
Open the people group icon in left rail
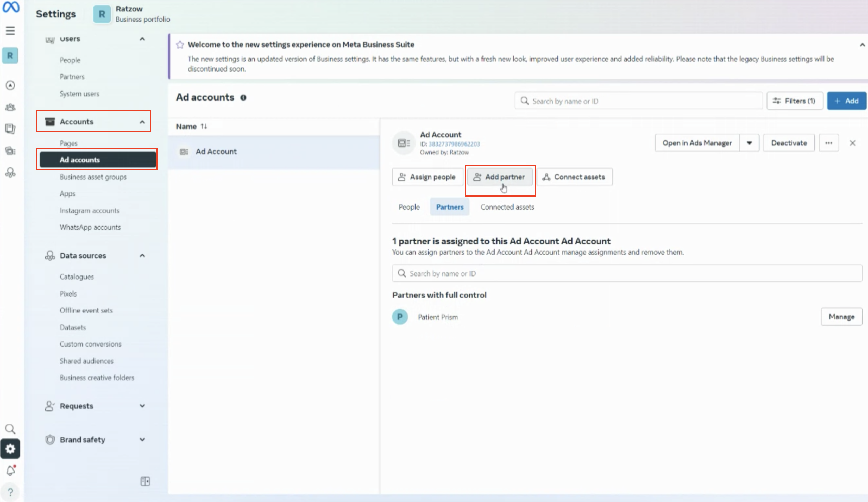(x=10, y=107)
